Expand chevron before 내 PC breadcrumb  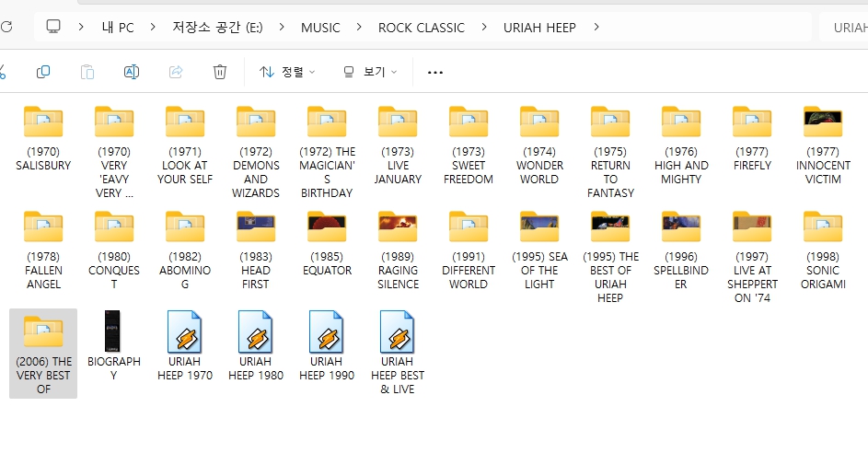pos(81,27)
